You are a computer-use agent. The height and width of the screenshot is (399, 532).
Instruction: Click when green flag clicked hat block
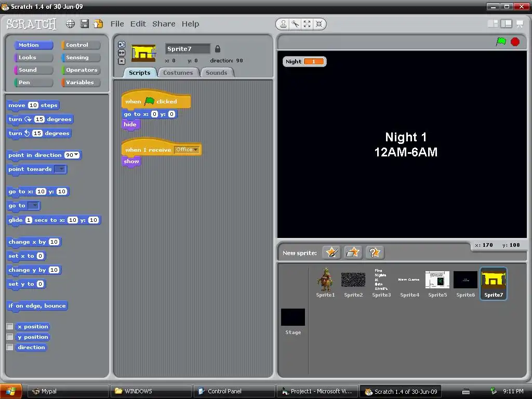click(x=156, y=100)
